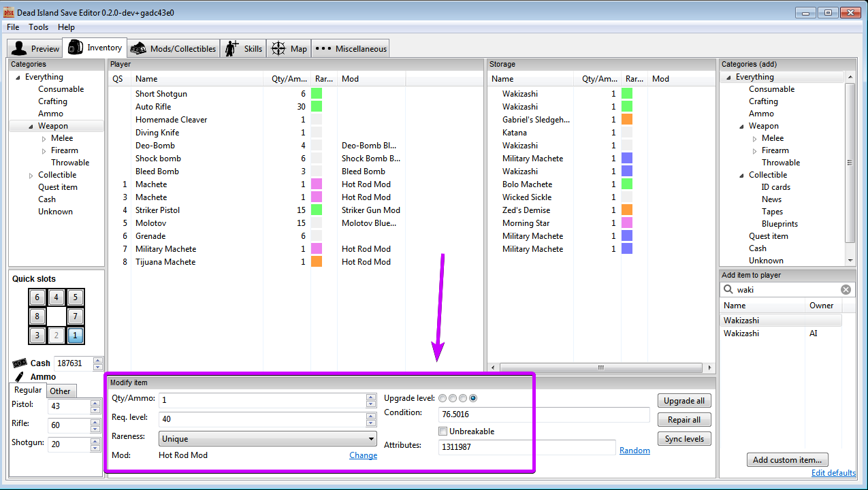Decrease the Shotgun ammo stepper

coord(95,448)
